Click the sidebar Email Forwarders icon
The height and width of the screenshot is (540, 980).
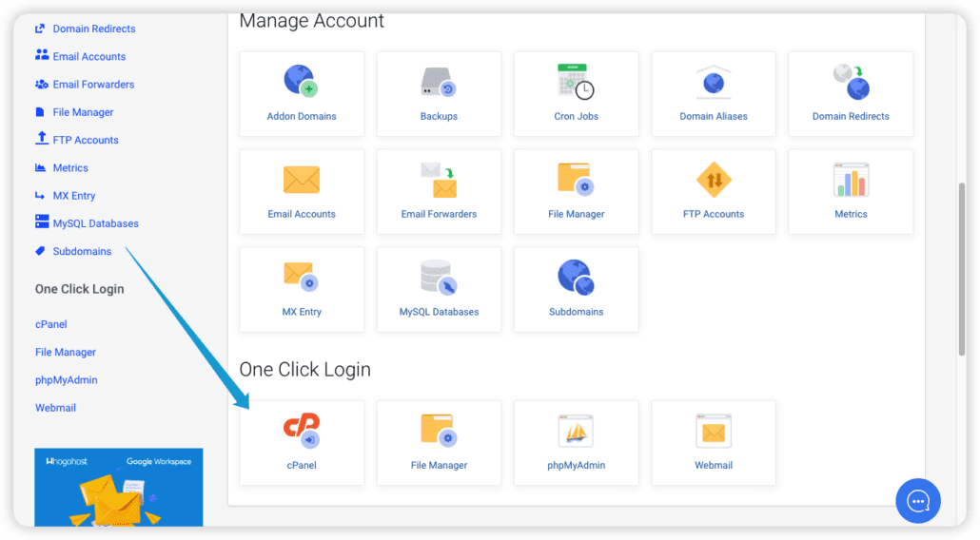(42, 84)
